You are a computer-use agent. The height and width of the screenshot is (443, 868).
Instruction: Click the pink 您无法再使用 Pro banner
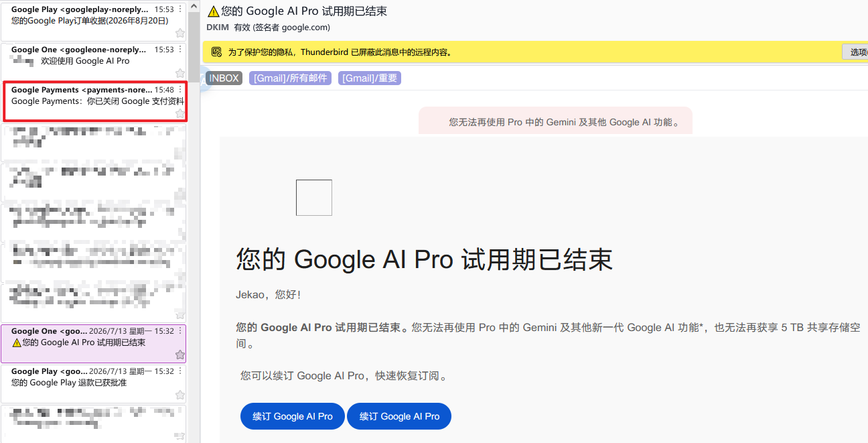point(555,120)
